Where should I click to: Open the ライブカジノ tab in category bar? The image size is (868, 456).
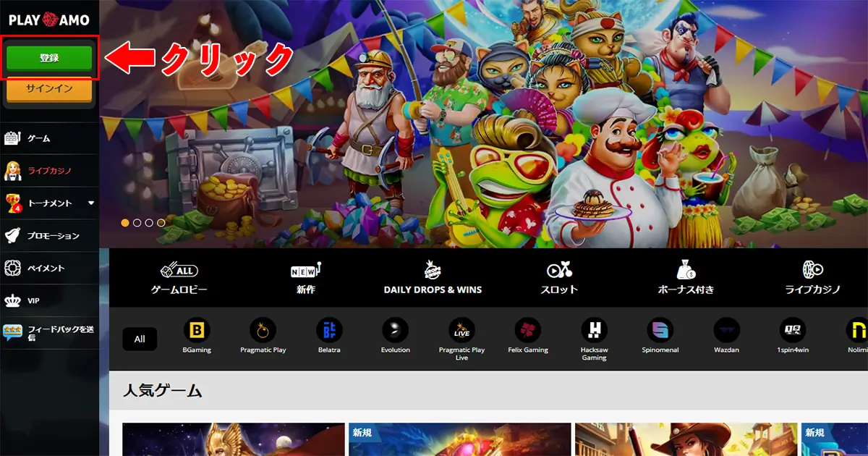point(813,279)
